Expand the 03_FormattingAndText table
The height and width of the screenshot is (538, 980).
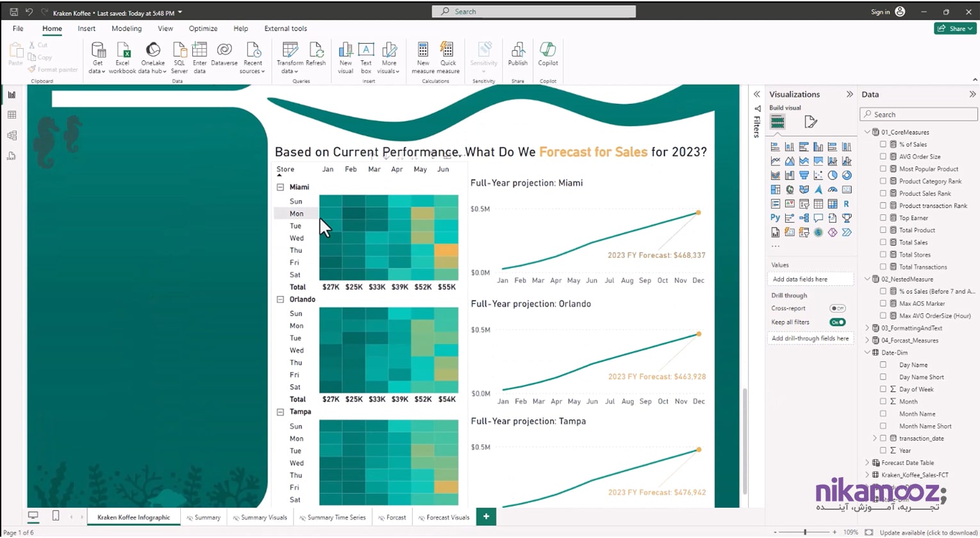(x=867, y=328)
